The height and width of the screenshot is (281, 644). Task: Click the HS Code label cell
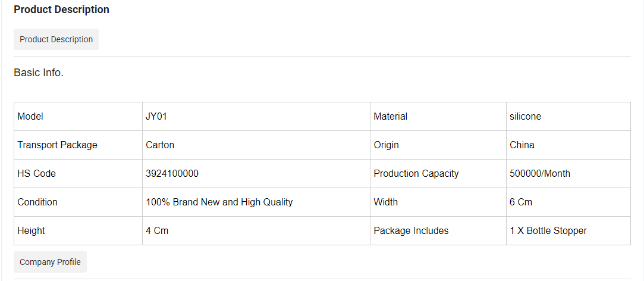[78, 174]
